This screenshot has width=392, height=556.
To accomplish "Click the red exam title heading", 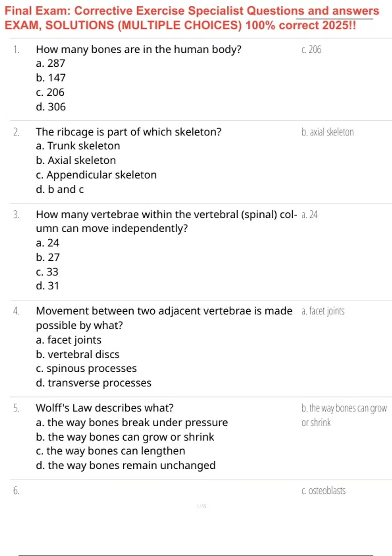I will (191, 18).
